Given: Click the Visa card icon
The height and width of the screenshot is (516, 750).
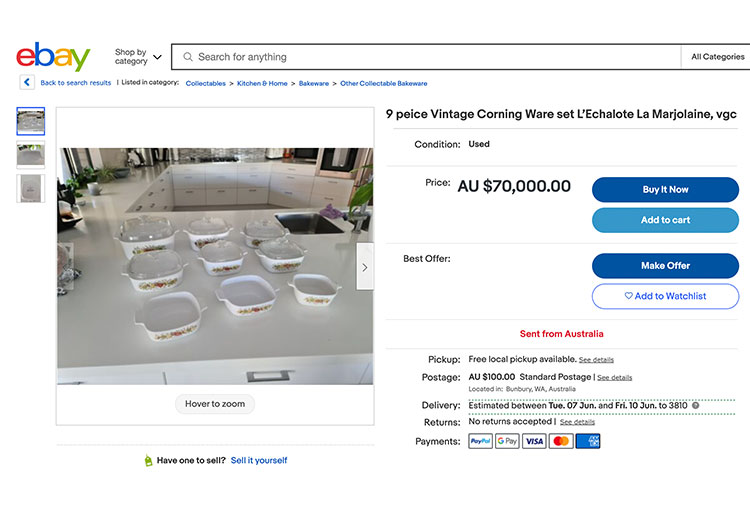Looking at the screenshot, I should pyautogui.click(x=534, y=441).
